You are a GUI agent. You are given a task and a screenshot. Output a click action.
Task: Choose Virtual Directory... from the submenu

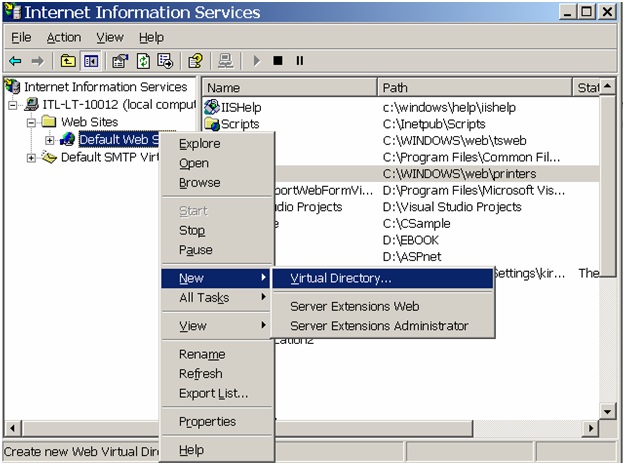point(382,278)
